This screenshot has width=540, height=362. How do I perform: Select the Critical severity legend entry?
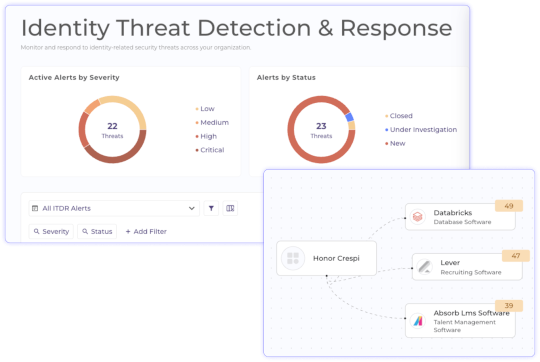(x=210, y=150)
